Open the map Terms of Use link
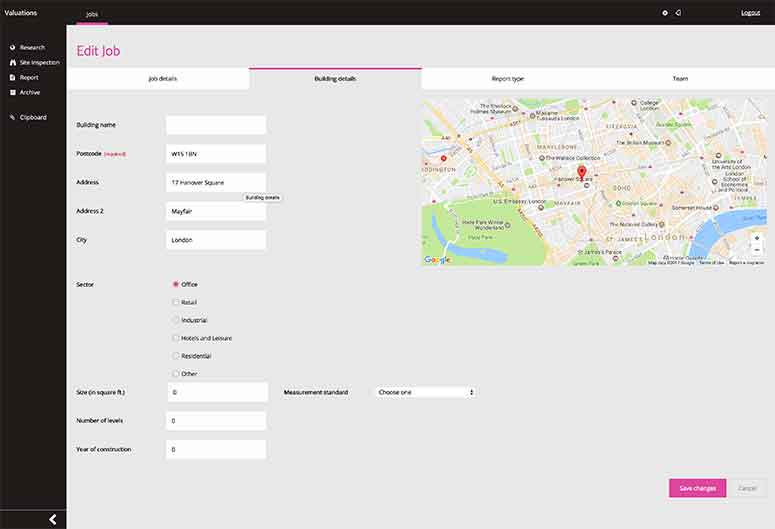775x529 pixels. (x=711, y=263)
